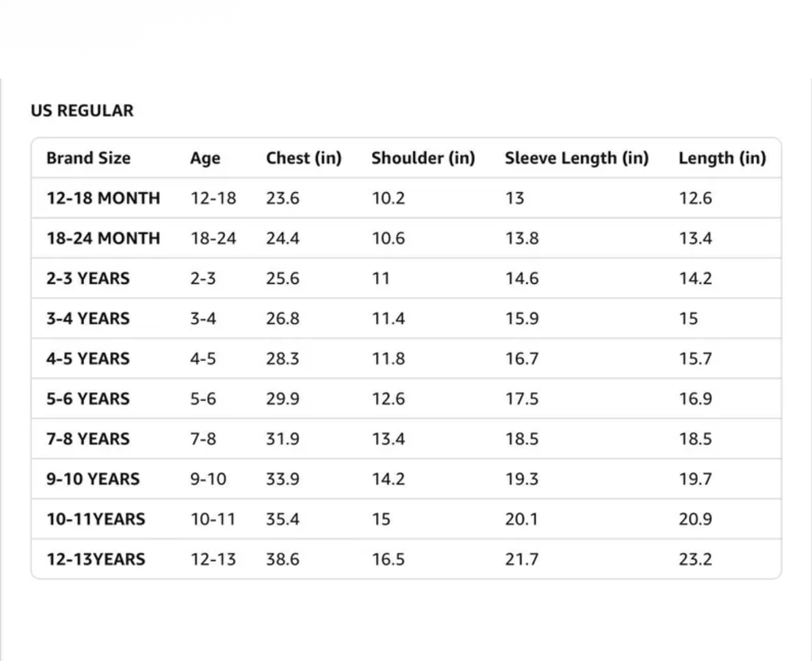The image size is (812, 661).
Task: Select the 7-8 YEARS size row label
Action: point(88,439)
